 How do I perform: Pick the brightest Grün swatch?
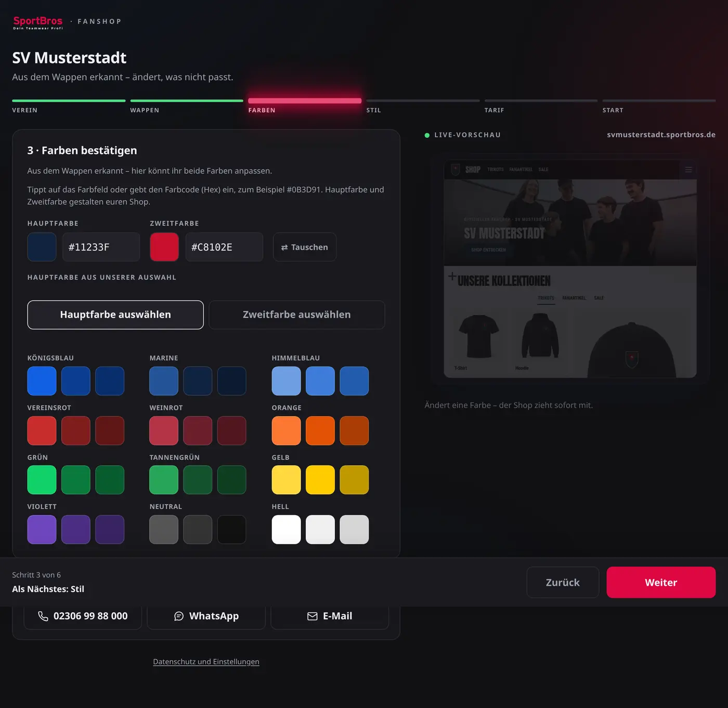point(42,480)
